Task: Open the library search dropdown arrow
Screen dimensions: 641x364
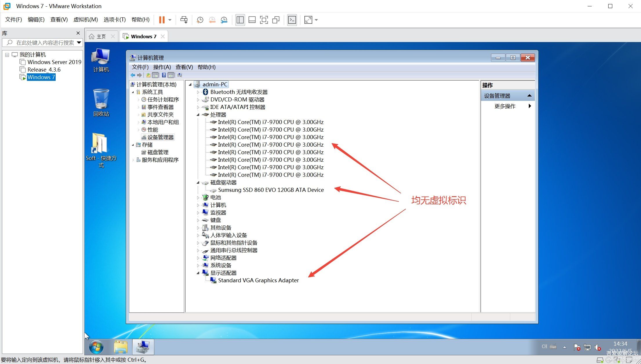Action: click(x=79, y=43)
